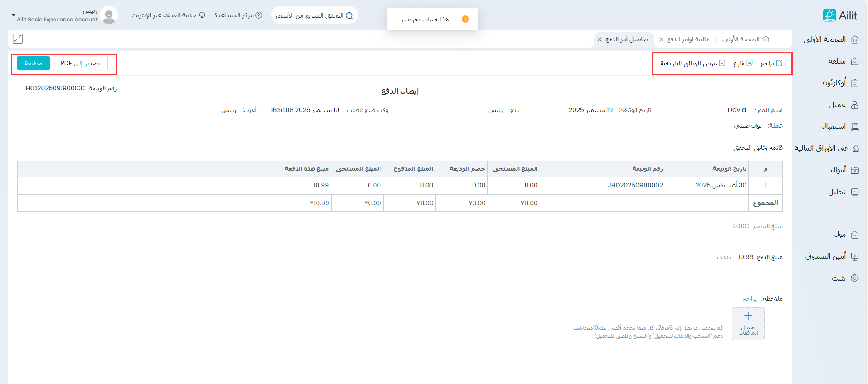
Task: Click the التحقق السريع من الأسعار search field
Action: (x=314, y=15)
